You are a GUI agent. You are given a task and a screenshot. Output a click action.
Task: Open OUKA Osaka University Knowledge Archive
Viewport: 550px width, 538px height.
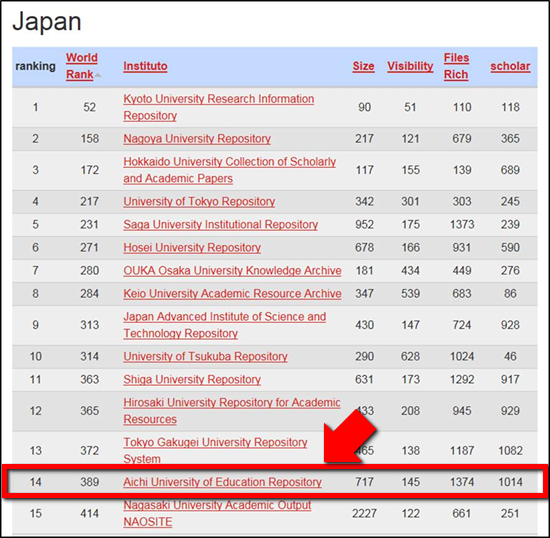232,271
